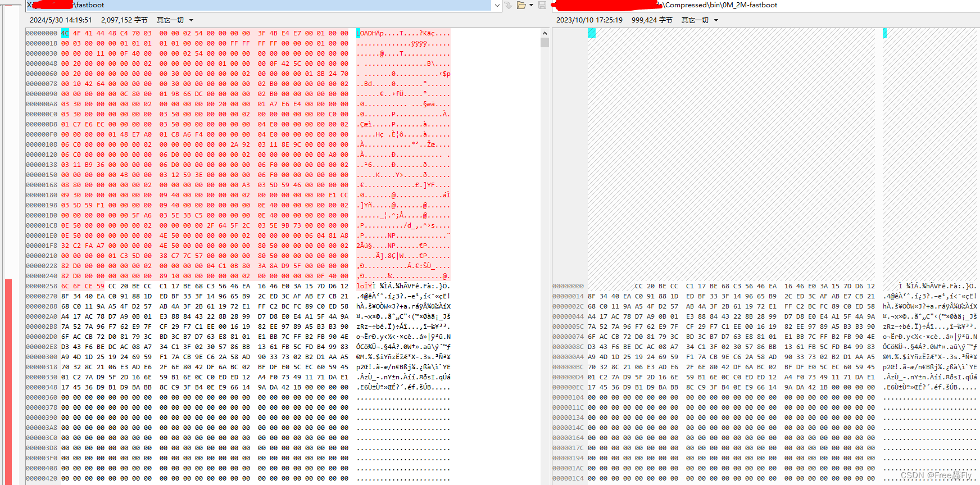980x485 pixels.
Task: Click offset 00000078 in the left pane
Action: tap(42, 84)
